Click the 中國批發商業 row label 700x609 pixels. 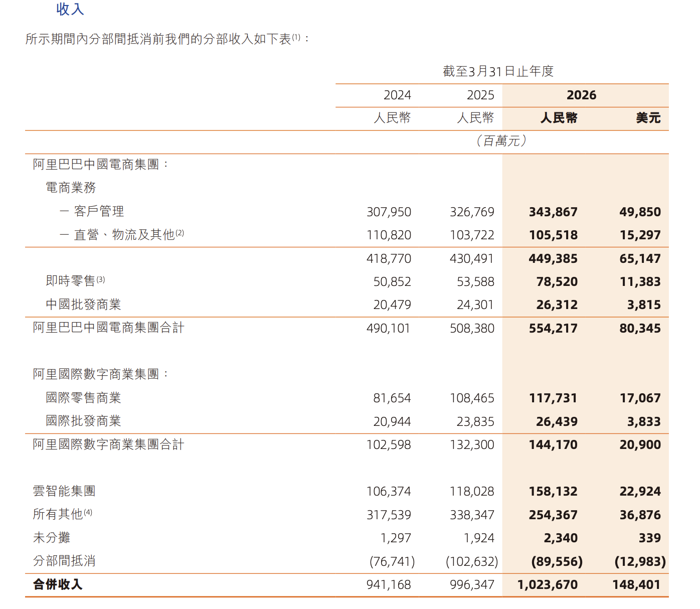click(x=83, y=304)
